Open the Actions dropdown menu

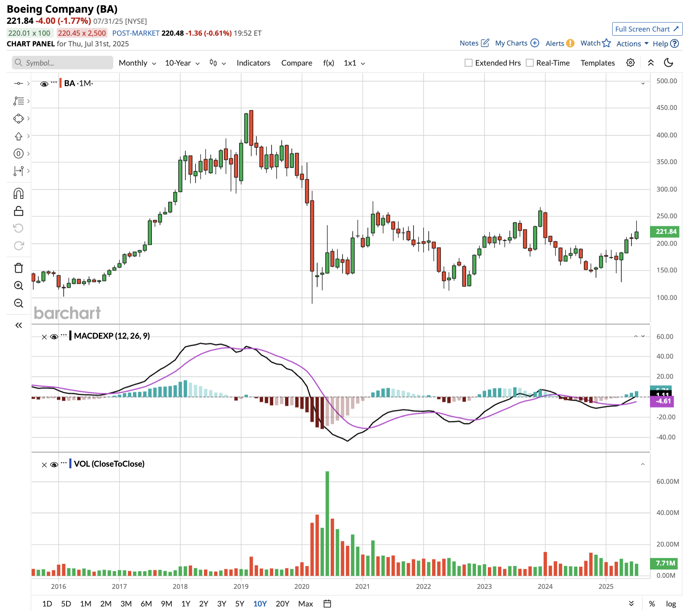point(632,43)
